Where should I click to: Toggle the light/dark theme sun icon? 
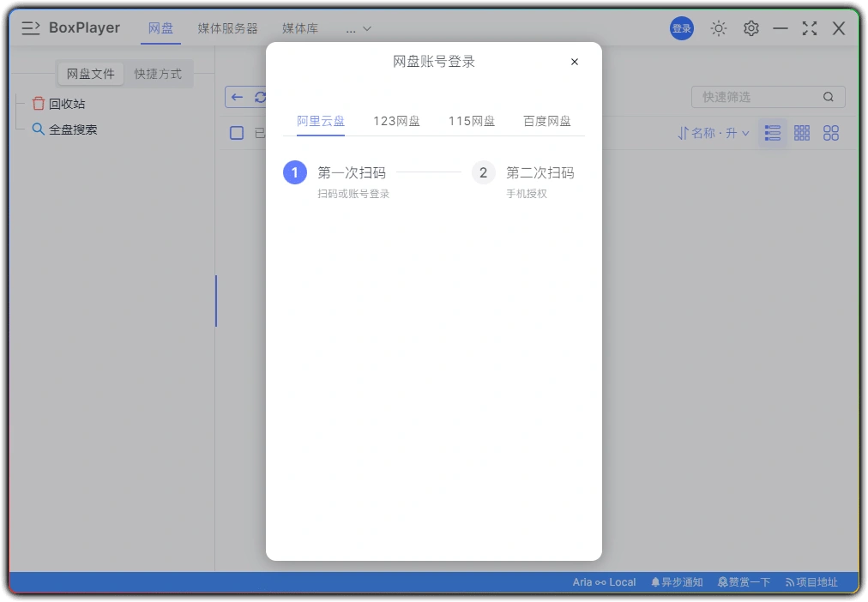(719, 28)
